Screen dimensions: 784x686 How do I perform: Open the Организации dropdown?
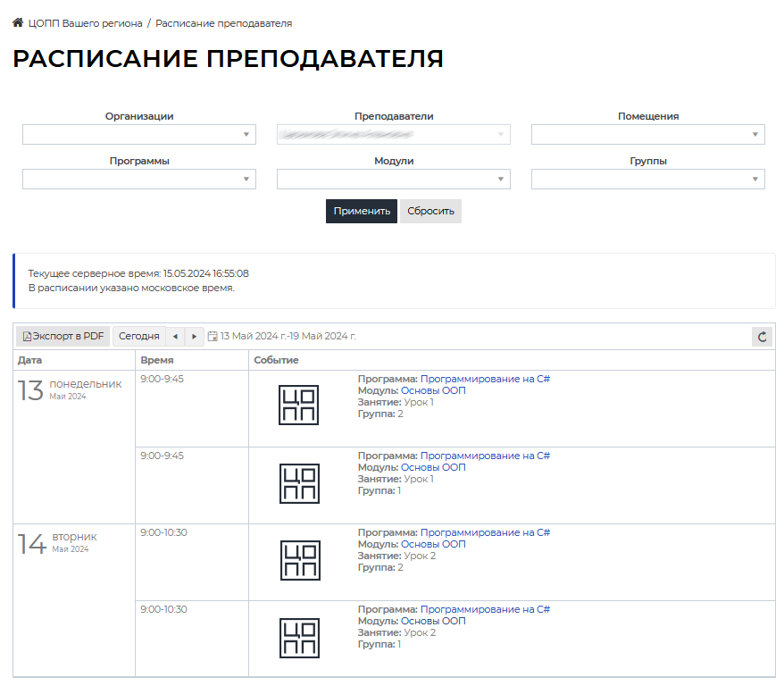pyautogui.click(x=138, y=135)
